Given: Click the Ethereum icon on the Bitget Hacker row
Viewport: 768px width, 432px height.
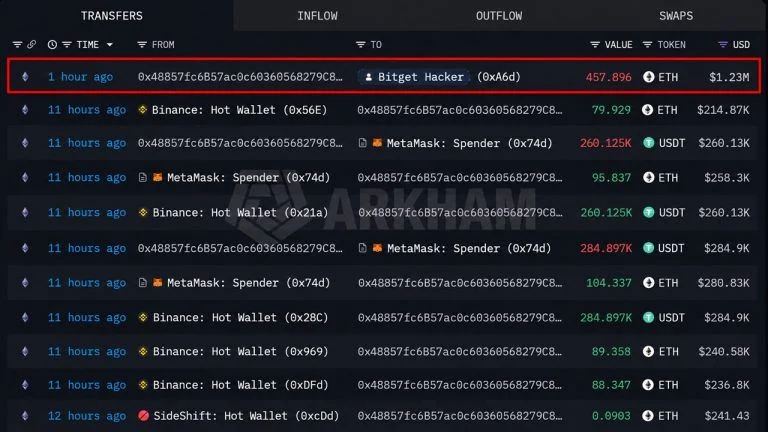Looking at the screenshot, I should coord(25,77).
